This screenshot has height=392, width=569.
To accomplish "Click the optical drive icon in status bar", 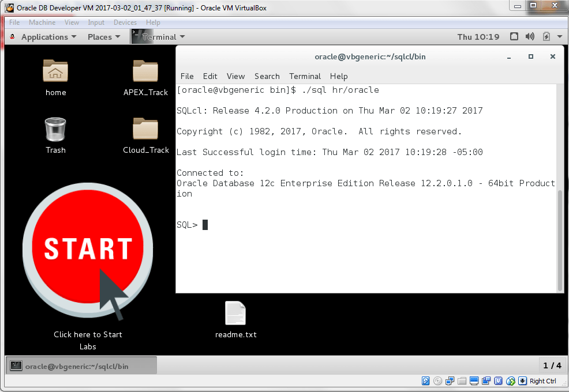I will pyautogui.click(x=437, y=380).
